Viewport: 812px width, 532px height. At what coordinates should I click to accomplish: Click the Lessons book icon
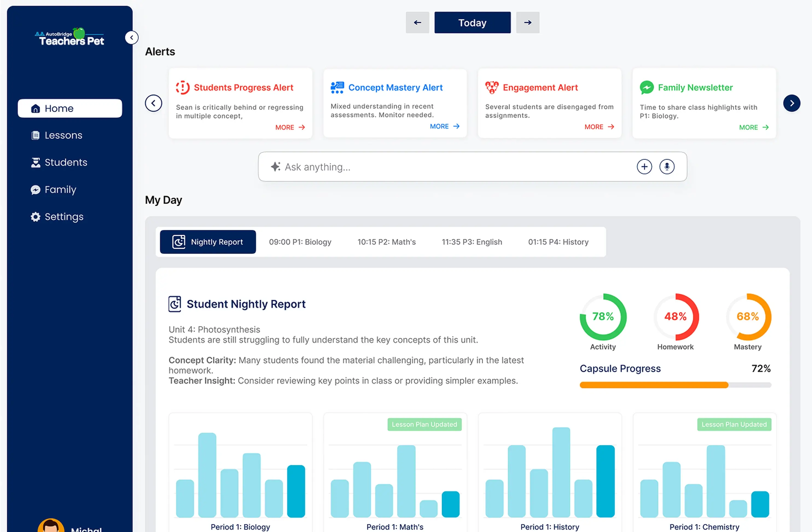click(x=36, y=135)
